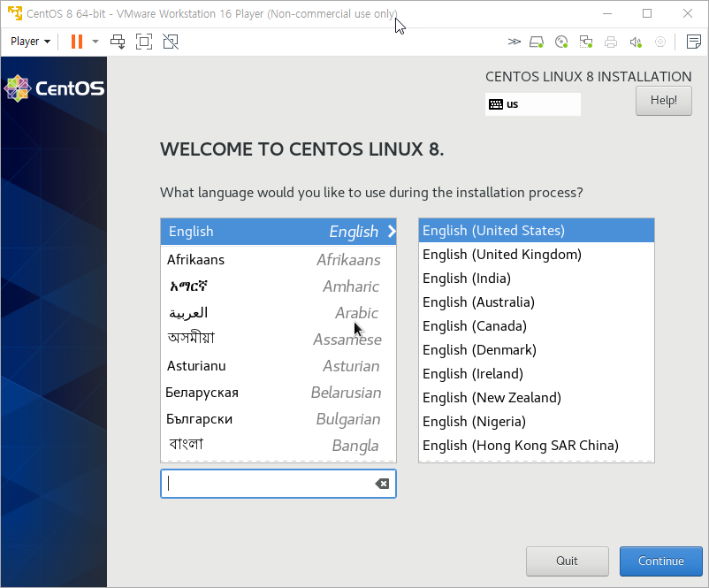Choose English (New Zealand) locale
The image size is (709, 588).
pyautogui.click(x=537, y=398)
